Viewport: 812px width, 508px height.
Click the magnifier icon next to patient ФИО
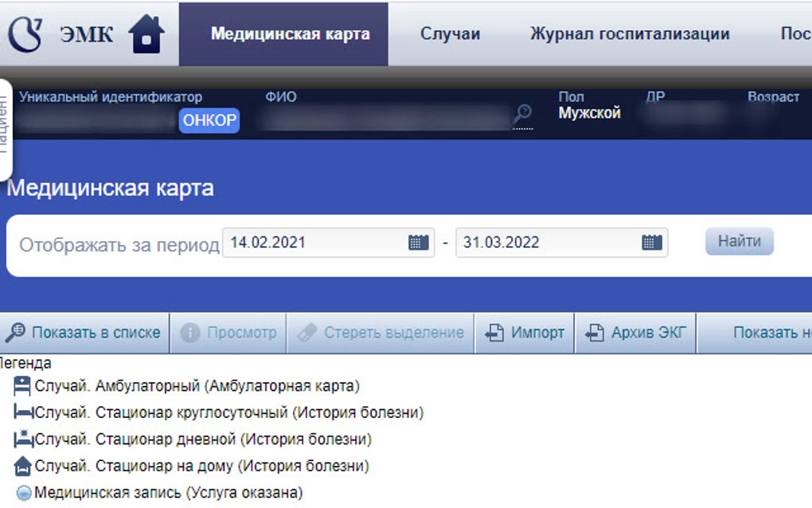coord(523,113)
